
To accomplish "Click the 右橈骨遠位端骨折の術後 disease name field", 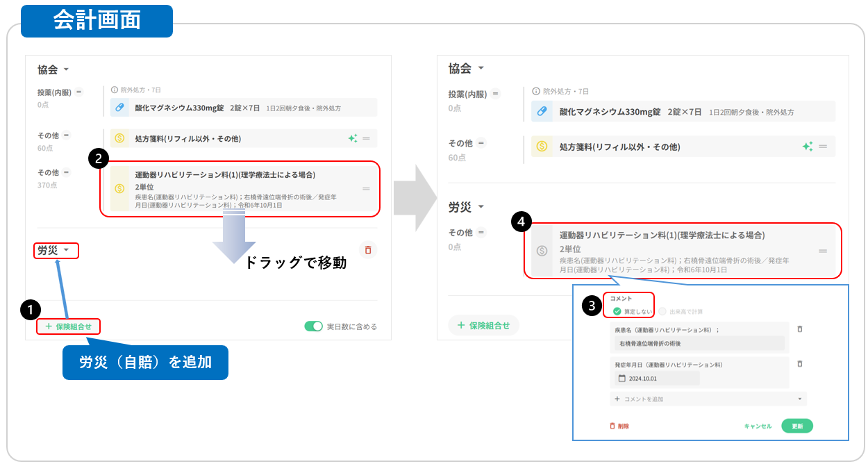I will coord(699,343).
